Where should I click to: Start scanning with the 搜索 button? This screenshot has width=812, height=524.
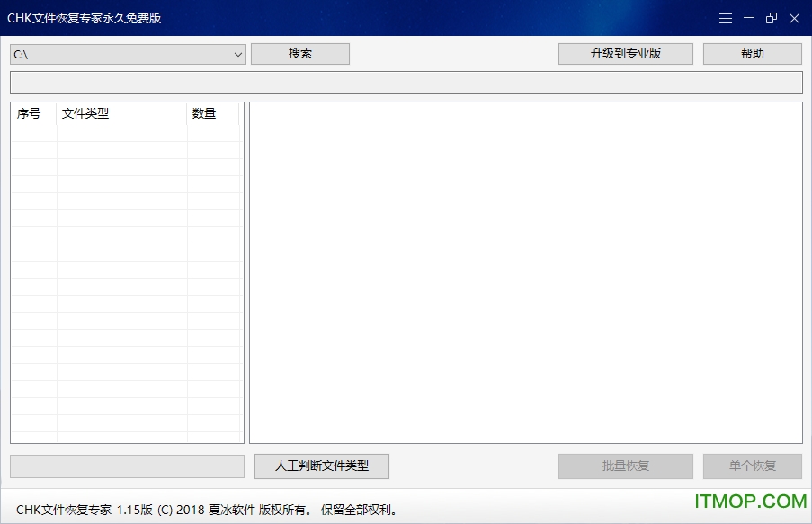[x=300, y=54]
